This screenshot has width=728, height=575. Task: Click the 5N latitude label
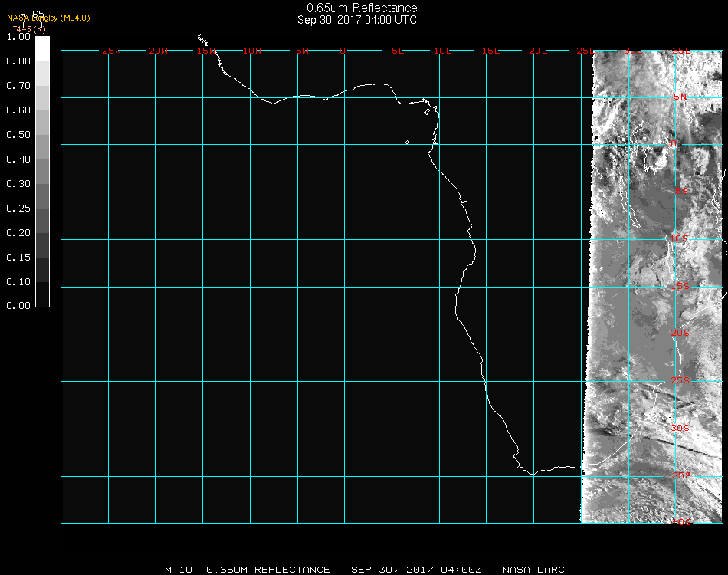(x=680, y=97)
